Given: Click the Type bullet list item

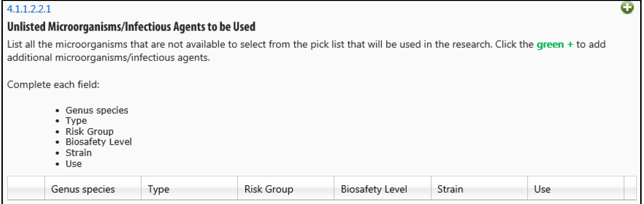Looking at the screenshot, I should pos(76,121).
